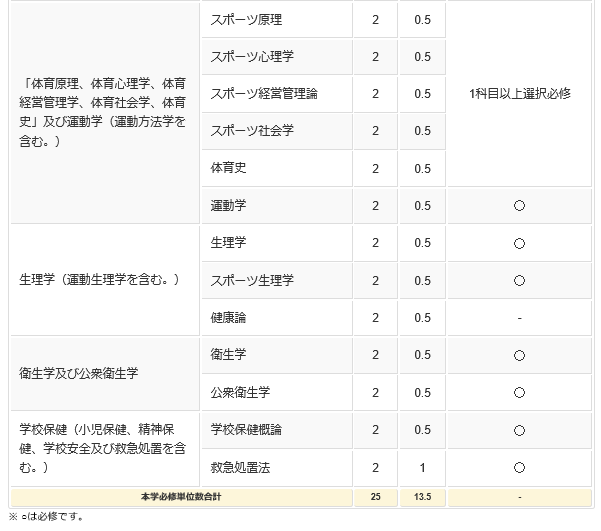Click the 本学必修単位数合計 total label
Image resolution: width=601 pixels, height=531 pixels.
(x=181, y=497)
